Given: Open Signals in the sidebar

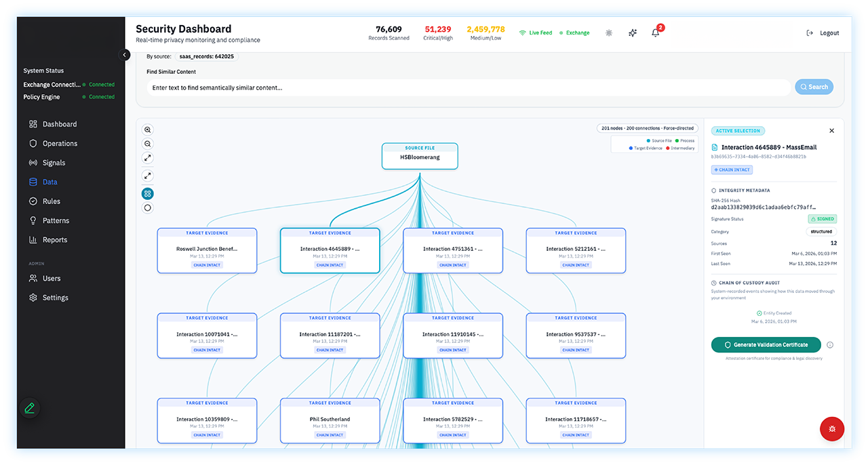Looking at the screenshot, I should pos(54,163).
